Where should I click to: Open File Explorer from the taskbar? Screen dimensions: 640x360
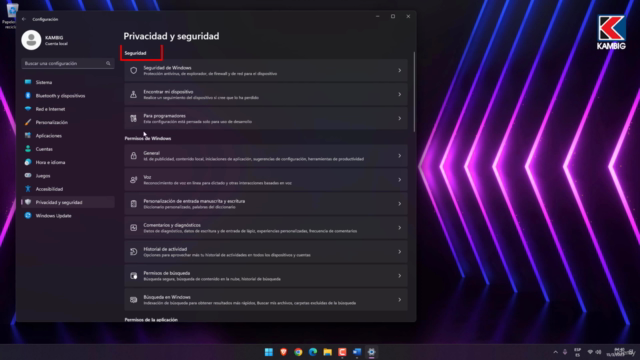(327, 352)
